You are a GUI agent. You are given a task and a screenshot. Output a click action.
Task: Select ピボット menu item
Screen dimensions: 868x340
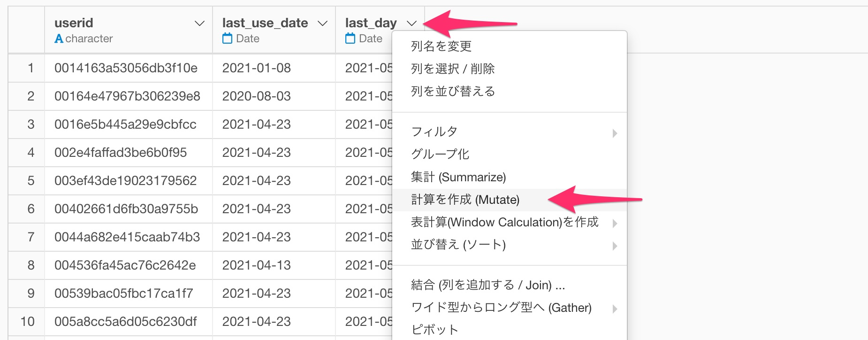pyautogui.click(x=510, y=330)
